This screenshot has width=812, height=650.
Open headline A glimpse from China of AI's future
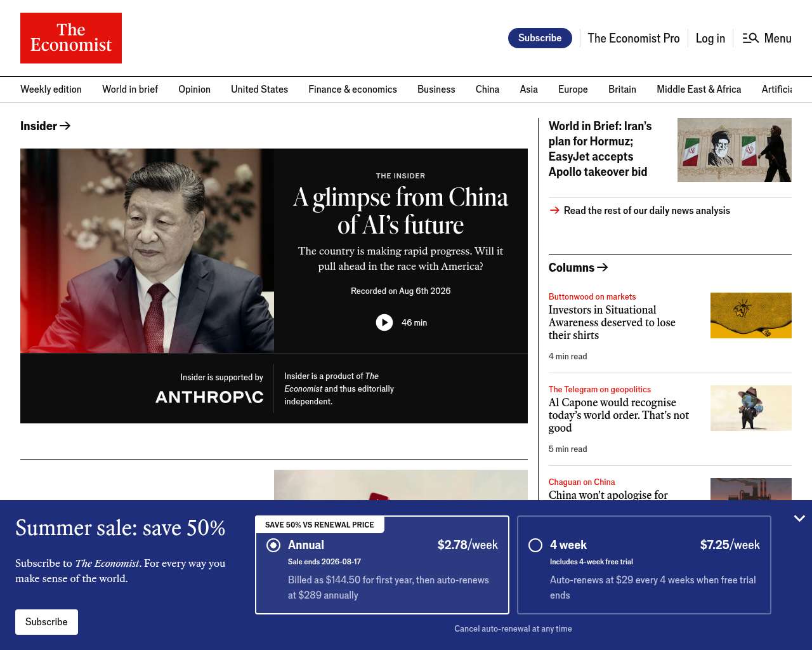click(401, 211)
